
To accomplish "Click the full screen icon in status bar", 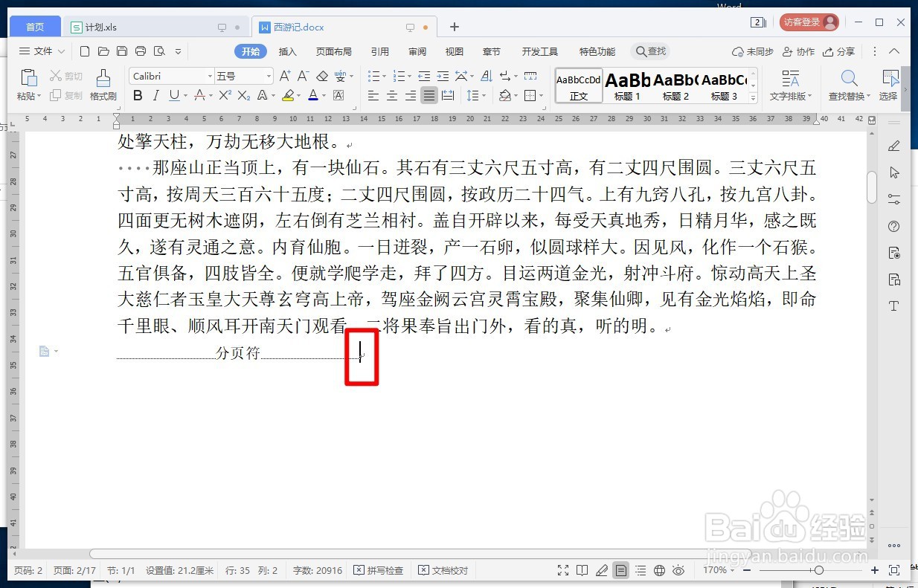I will point(563,569).
